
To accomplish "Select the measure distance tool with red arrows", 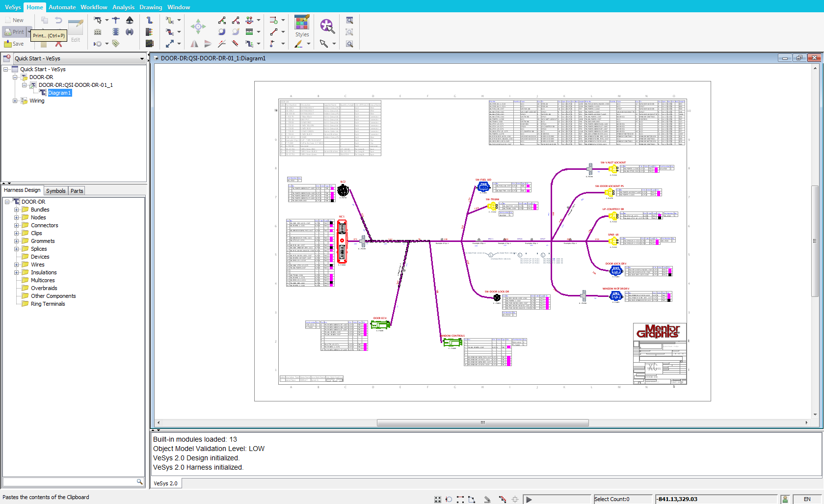I will (x=235, y=44).
